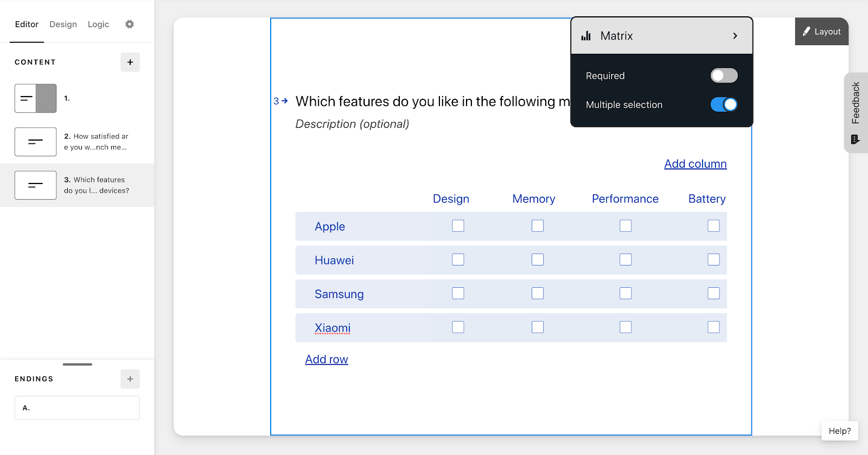
Task: Switch to the Design tab
Action: (x=63, y=24)
